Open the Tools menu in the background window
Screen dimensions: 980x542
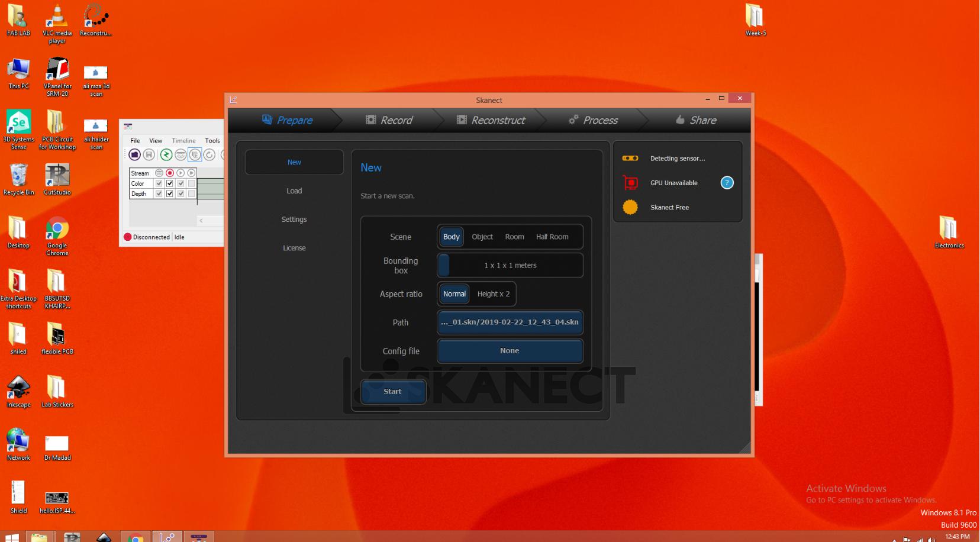pyautogui.click(x=212, y=141)
